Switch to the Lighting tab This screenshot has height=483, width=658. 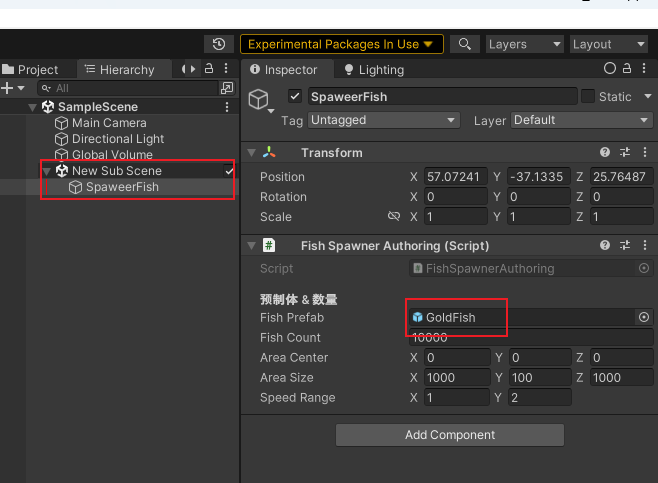374,70
